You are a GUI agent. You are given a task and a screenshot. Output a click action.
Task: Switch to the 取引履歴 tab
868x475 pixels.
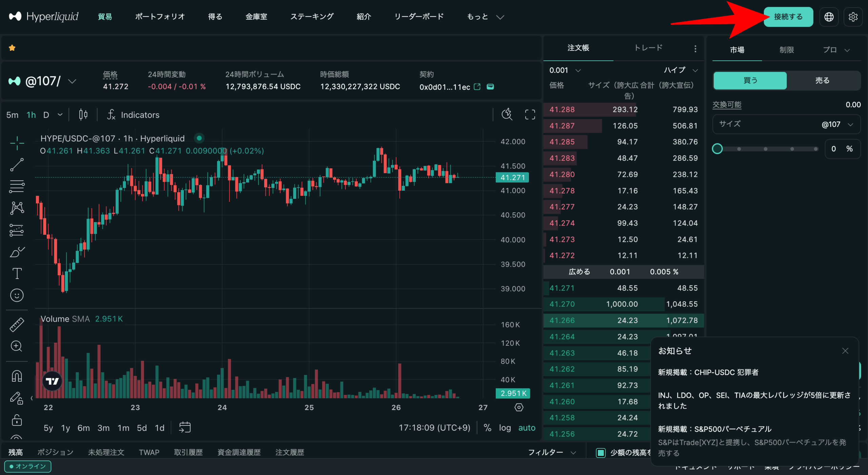(188, 452)
